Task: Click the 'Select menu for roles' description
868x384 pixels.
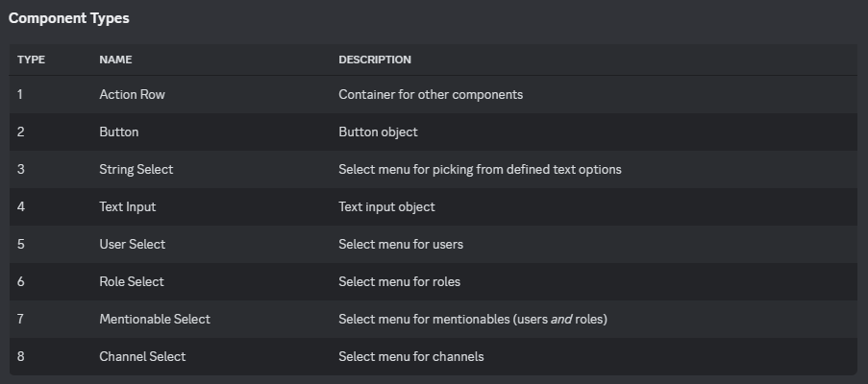Action: coord(400,282)
